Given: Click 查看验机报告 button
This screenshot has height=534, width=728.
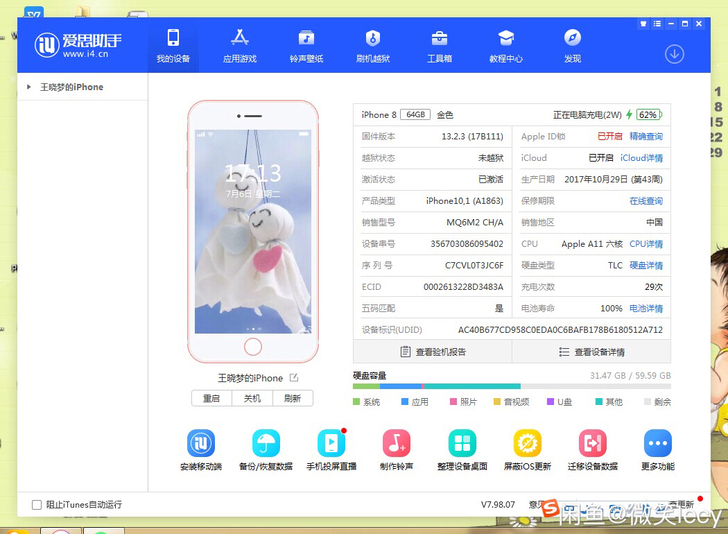Looking at the screenshot, I should pos(433,352).
